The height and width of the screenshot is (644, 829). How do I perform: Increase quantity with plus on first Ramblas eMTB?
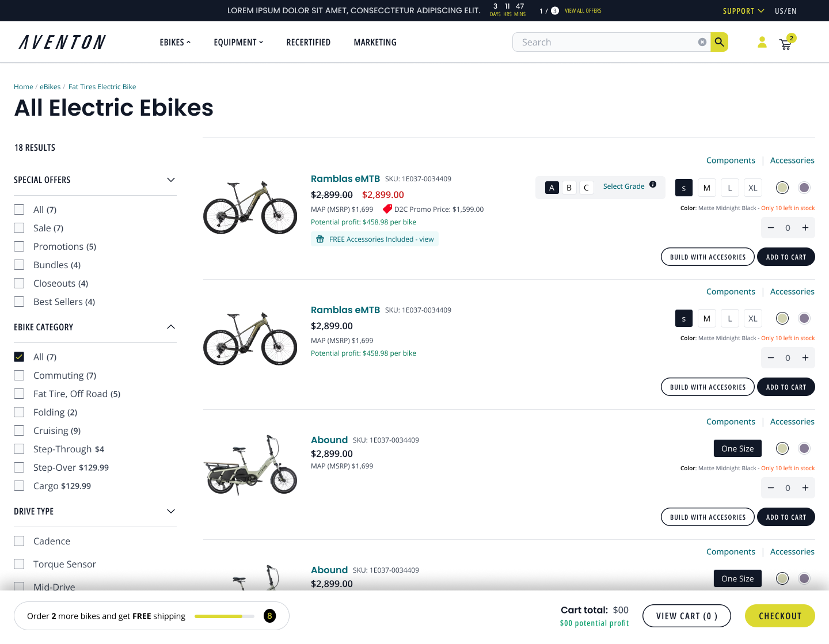point(805,228)
